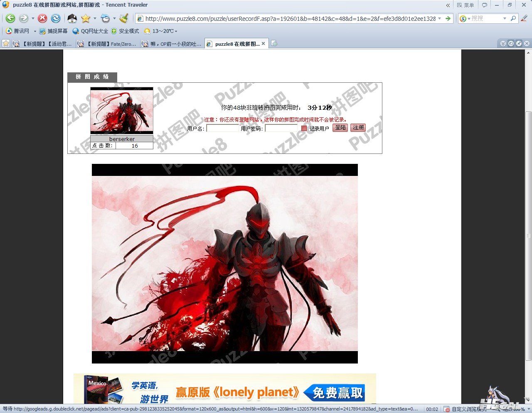Click the 自定义浏览模式 status bar icon
Image resolution: width=532 pixels, height=413 pixels.
(447, 409)
